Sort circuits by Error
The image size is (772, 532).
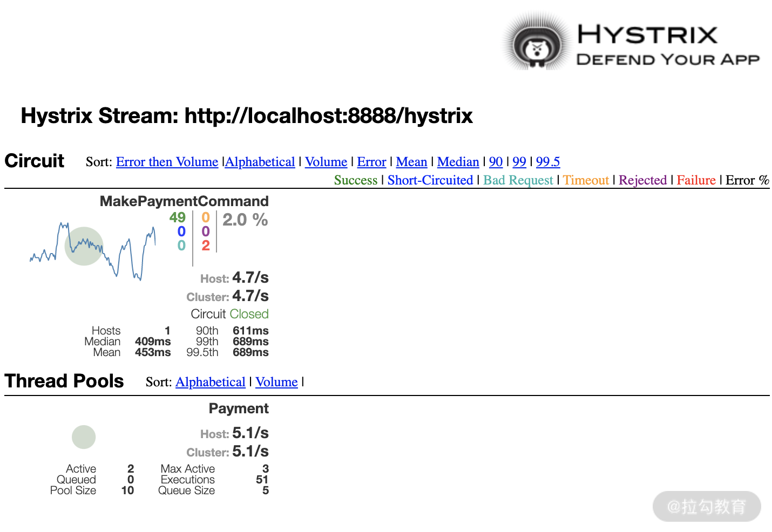(x=371, y=162)
